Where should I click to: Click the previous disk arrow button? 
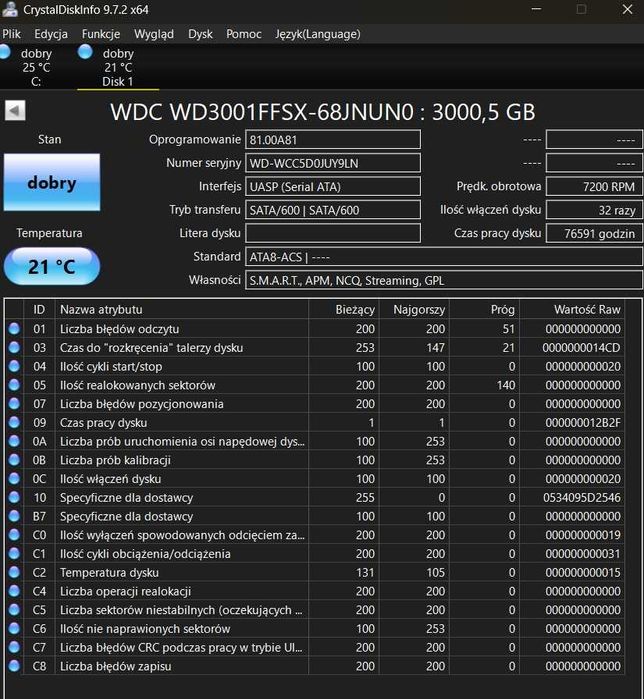point(15,111)
